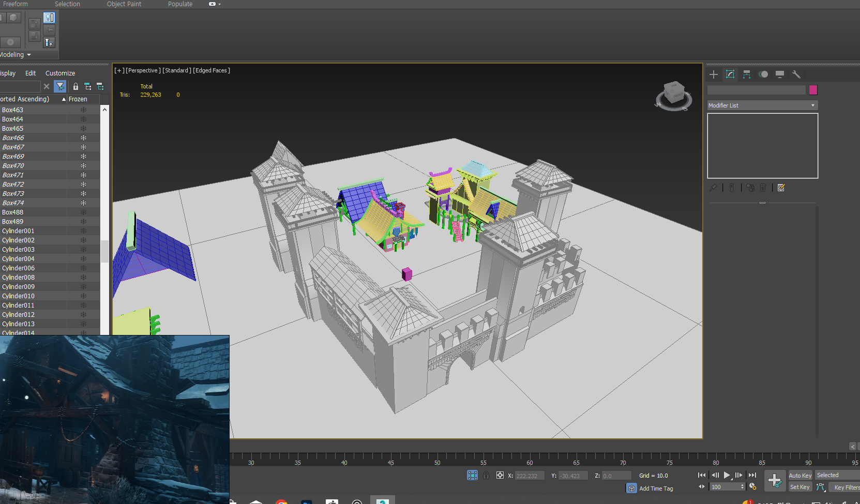
Task: Switch to the Object Paint ribbon tab
Action: point(124,4)
